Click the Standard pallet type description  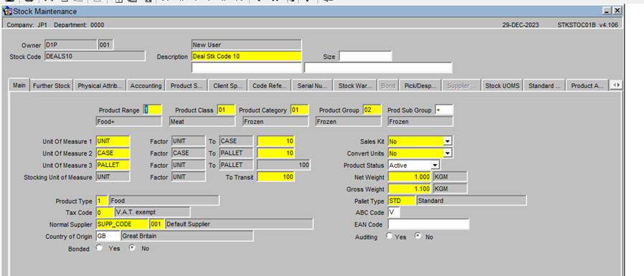point(471,201)
